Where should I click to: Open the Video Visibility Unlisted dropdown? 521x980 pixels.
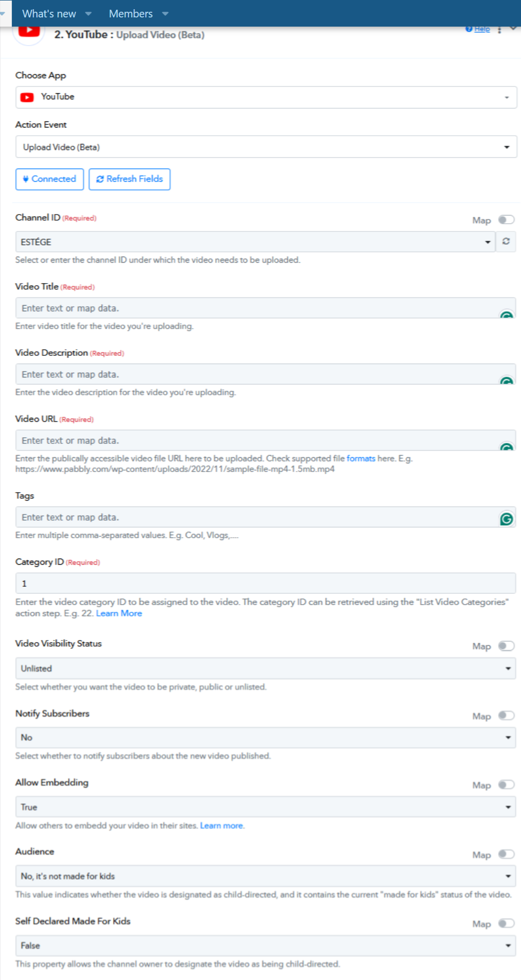(x=266, y=668)
